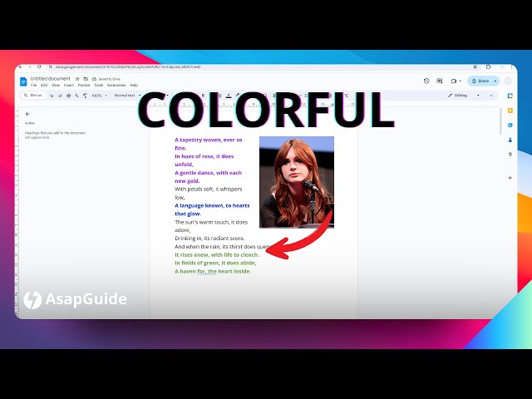Open Google Calendar in side panel
Screen dimensions: 532x399
click(x=510, y=96)
